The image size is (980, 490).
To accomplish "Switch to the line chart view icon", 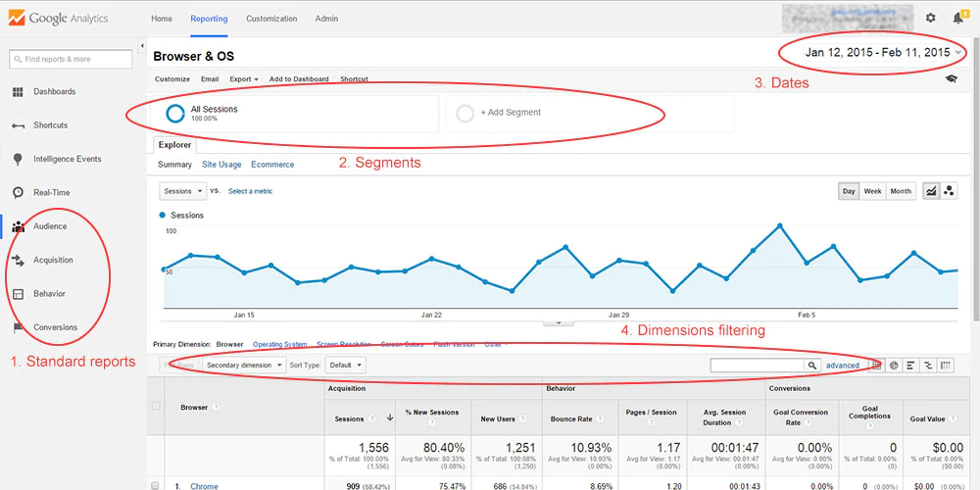I will [931, 191].
